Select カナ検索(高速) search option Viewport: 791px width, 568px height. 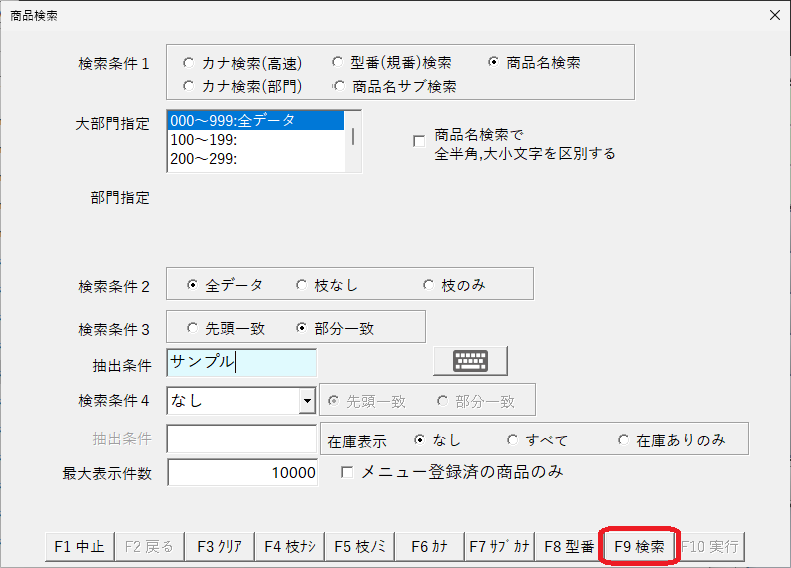(x=189, y=62)
